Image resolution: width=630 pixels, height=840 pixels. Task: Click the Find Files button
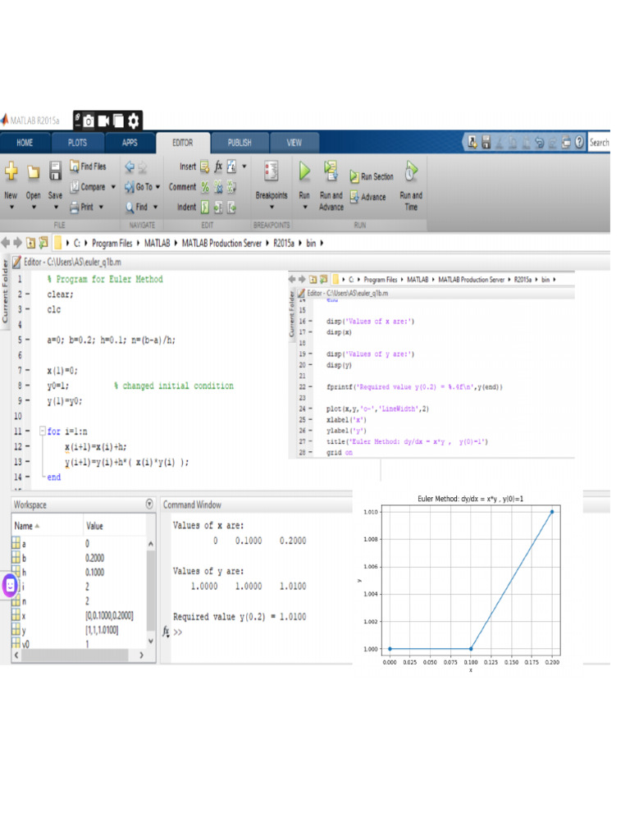point(88,167)
